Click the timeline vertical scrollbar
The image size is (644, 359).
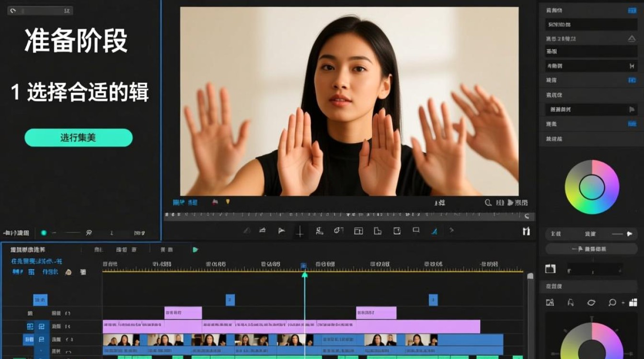(x=530, y=316)
